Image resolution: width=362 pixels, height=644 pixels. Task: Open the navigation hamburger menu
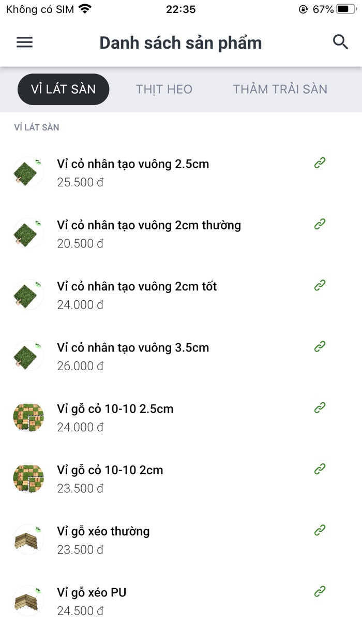[24, 42]
